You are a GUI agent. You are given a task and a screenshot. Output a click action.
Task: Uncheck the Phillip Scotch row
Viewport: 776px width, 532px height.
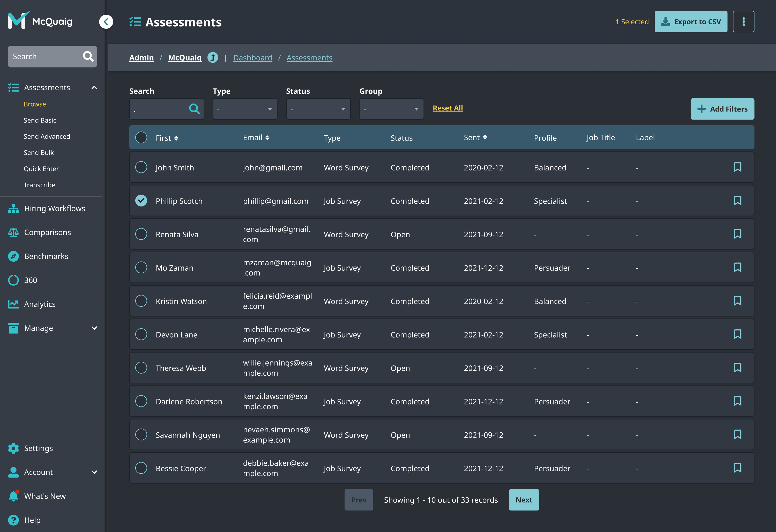pyautogui.click(x=141, y=201)
